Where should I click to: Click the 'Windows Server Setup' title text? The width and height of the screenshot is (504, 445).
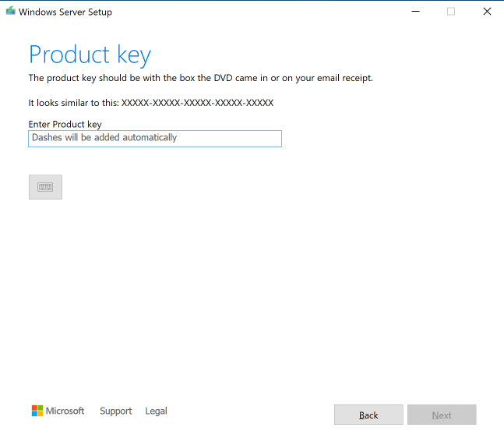65,12
